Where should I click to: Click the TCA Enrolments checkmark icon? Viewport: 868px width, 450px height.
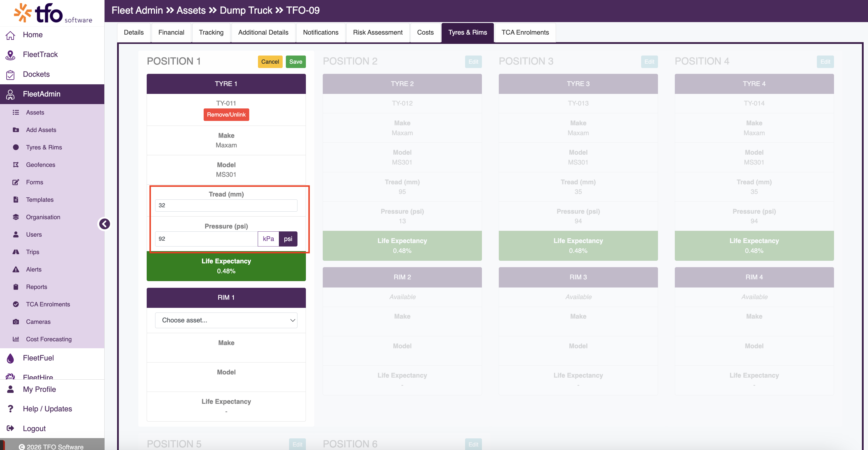(x=16, y=304)
